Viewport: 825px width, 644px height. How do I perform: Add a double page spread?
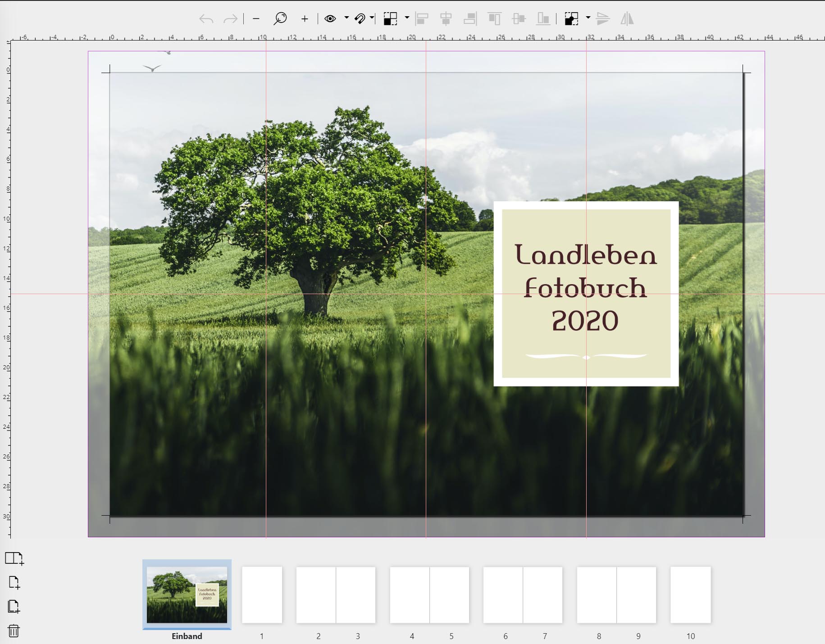14,558
